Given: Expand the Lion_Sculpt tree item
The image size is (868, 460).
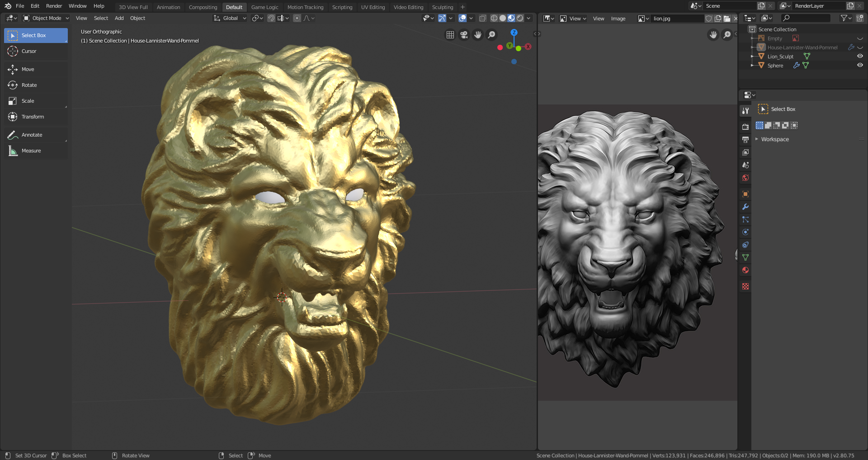Looking at the screenshot, I should [752, 57].
